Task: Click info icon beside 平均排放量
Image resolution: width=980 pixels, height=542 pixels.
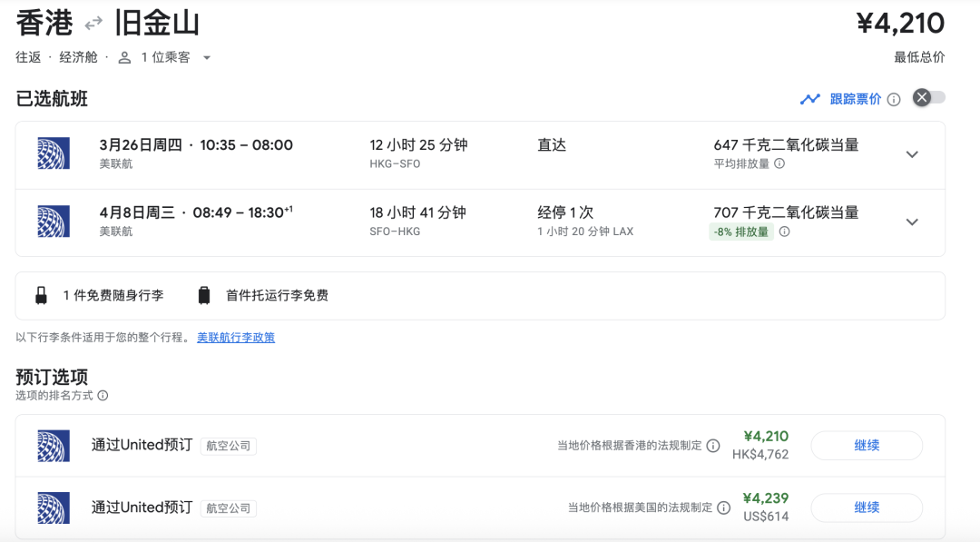Action: click(x=779, y=164)
